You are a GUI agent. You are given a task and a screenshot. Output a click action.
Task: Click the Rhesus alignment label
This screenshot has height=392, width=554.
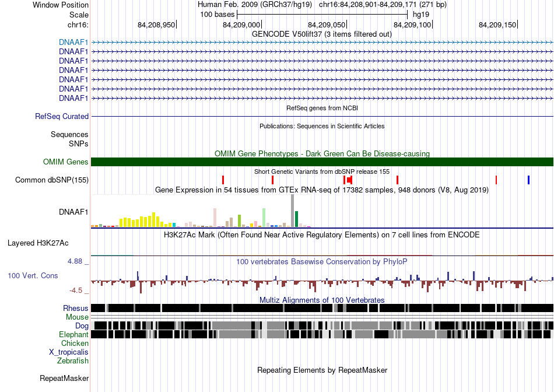(x=76, y=308)
